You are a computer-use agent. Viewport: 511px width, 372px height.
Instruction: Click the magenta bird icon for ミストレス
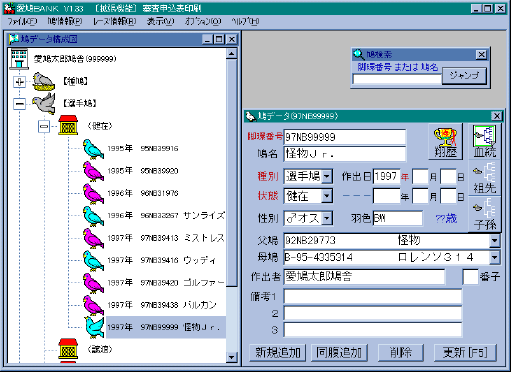pos(93,238)
